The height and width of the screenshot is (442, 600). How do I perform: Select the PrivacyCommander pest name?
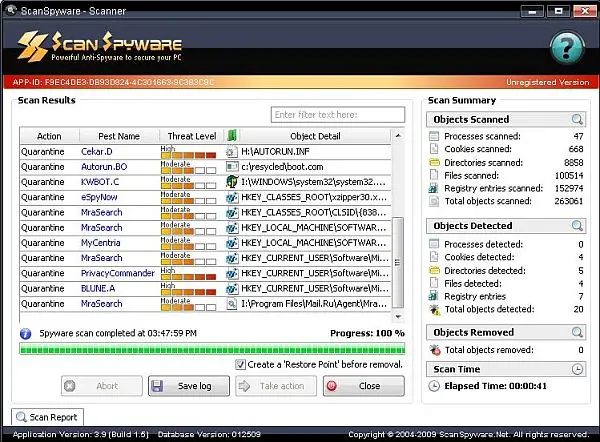[118, 273]
